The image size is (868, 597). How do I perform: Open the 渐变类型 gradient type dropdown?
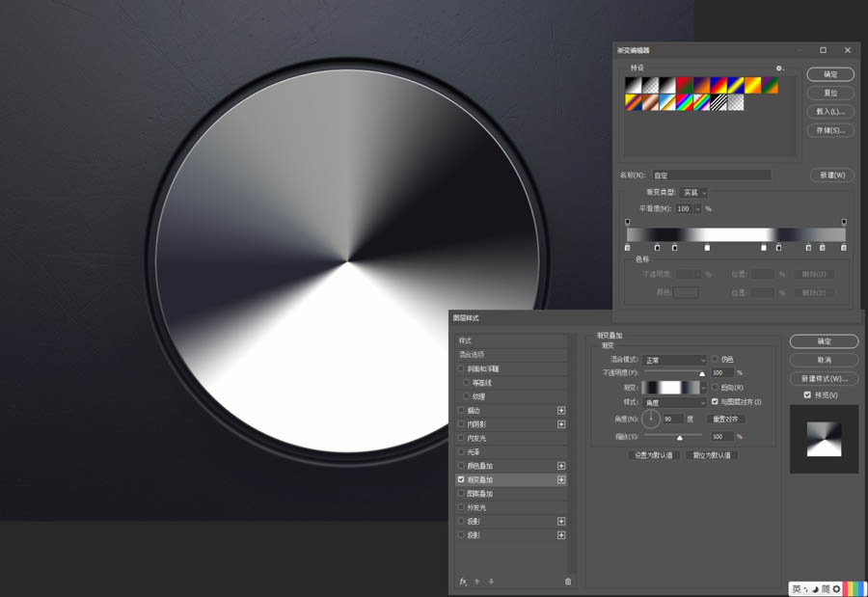point(693,193)
